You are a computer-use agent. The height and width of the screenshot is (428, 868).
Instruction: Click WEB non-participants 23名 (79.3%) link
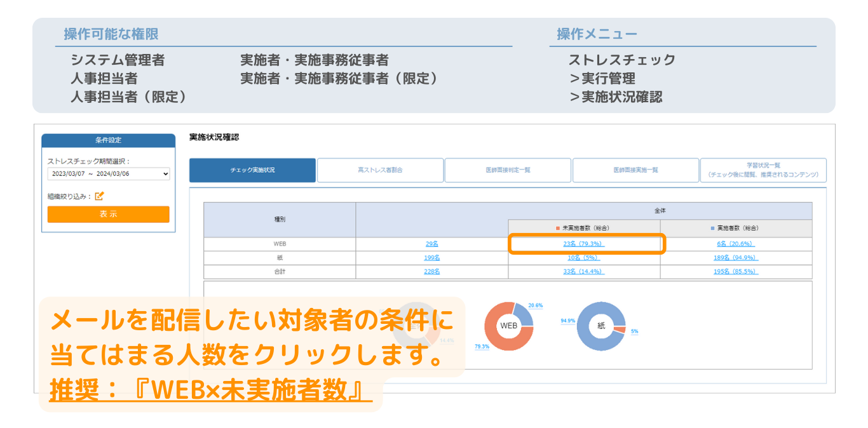point(584,244)
